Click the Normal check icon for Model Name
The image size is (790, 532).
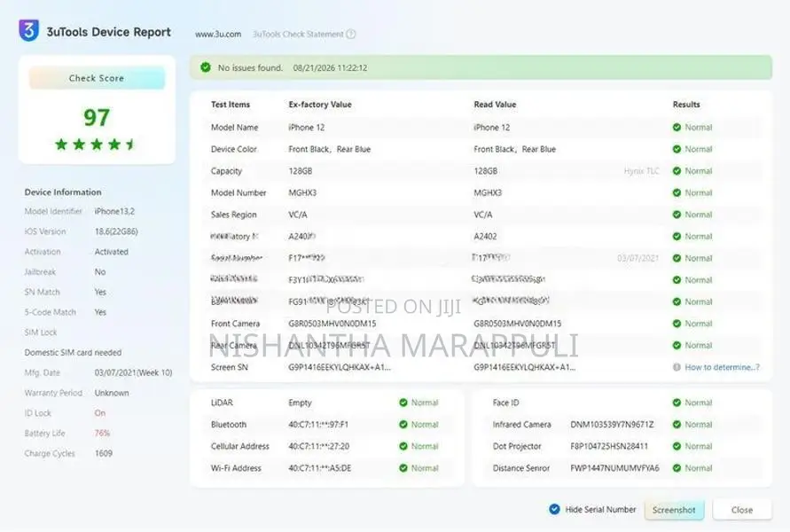coord(677,128)
